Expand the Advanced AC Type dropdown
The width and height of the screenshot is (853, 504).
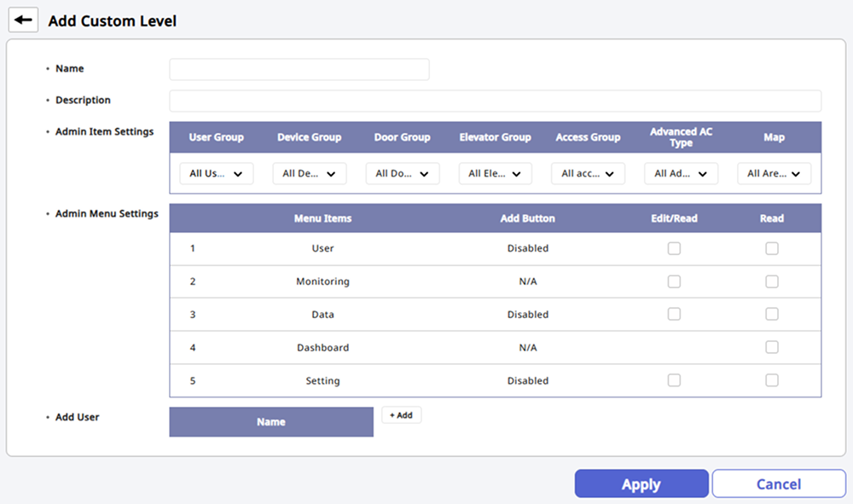(681, 174)
